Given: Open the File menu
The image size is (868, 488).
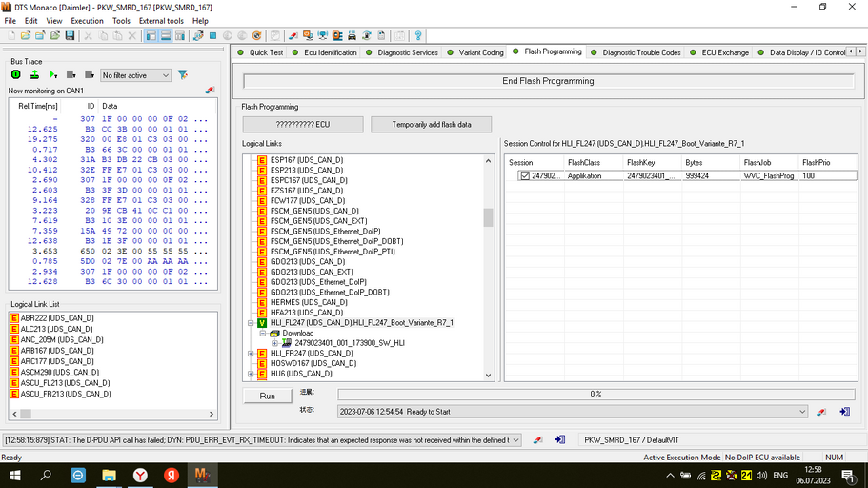Looking at the screenshot, I should (x=10, y=21).
